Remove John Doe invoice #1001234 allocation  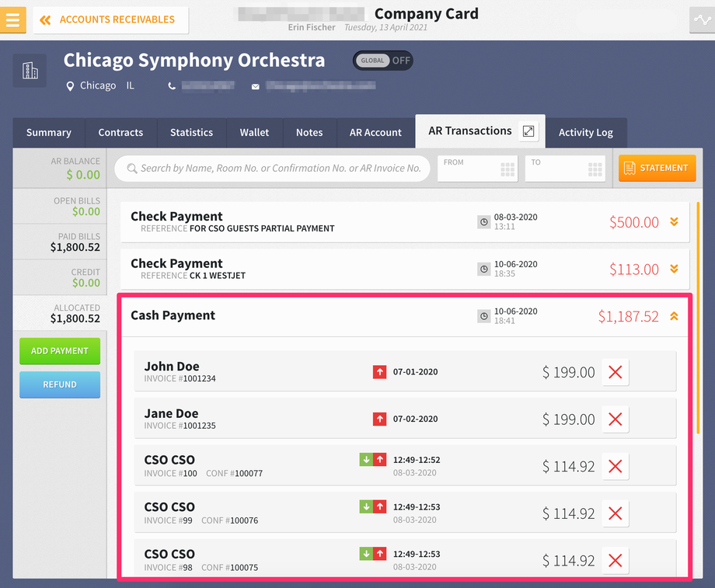point(616,372)
